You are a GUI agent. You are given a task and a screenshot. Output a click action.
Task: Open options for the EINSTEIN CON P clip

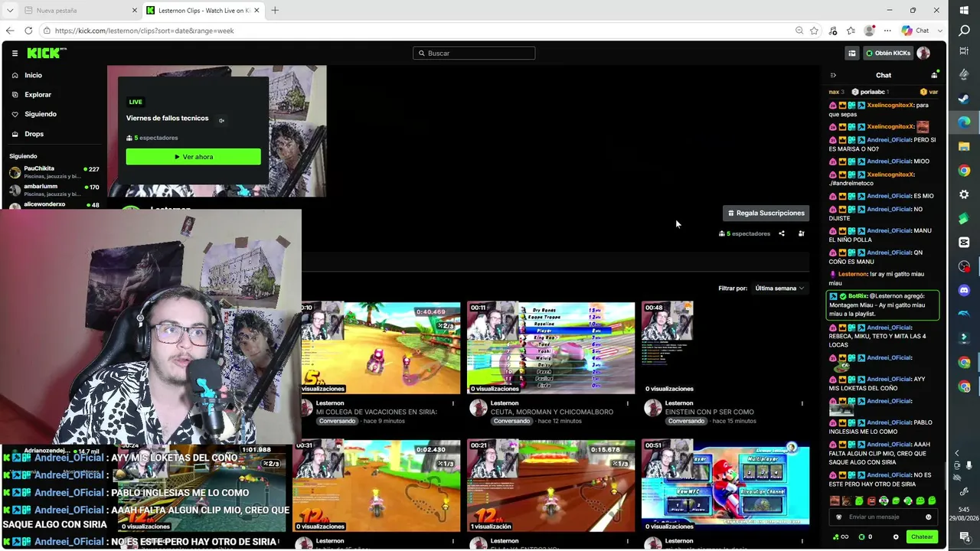(802, 403)
